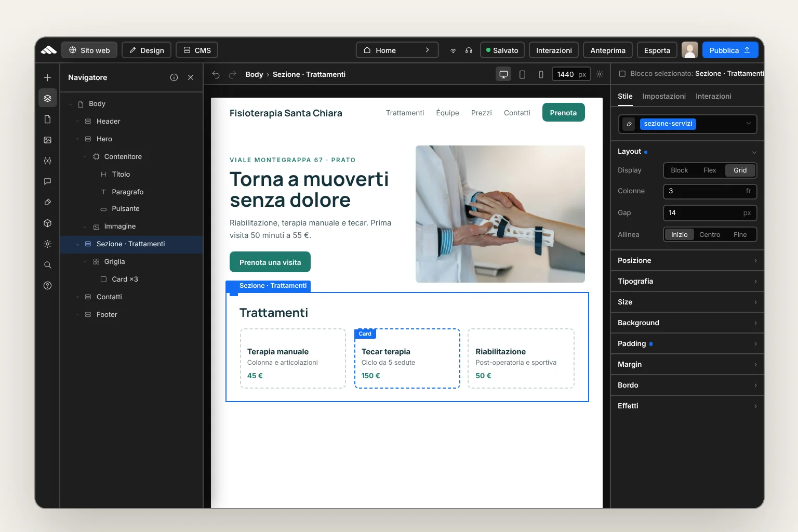
Task: Open the components cube icon in sidebar
Action: click(x=47, y=223)
